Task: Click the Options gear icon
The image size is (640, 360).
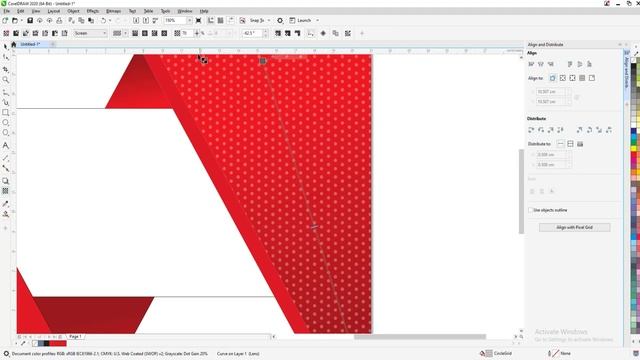Action: 280,20
